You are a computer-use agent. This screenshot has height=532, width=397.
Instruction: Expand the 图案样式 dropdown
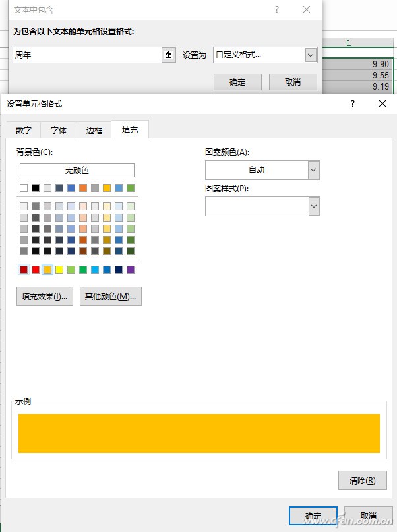(313, 206)
